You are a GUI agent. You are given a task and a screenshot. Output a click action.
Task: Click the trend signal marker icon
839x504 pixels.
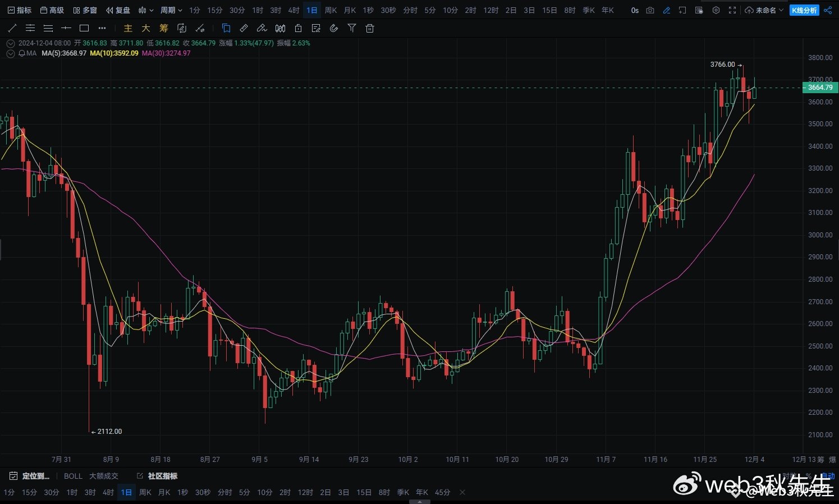click(199, 28)
